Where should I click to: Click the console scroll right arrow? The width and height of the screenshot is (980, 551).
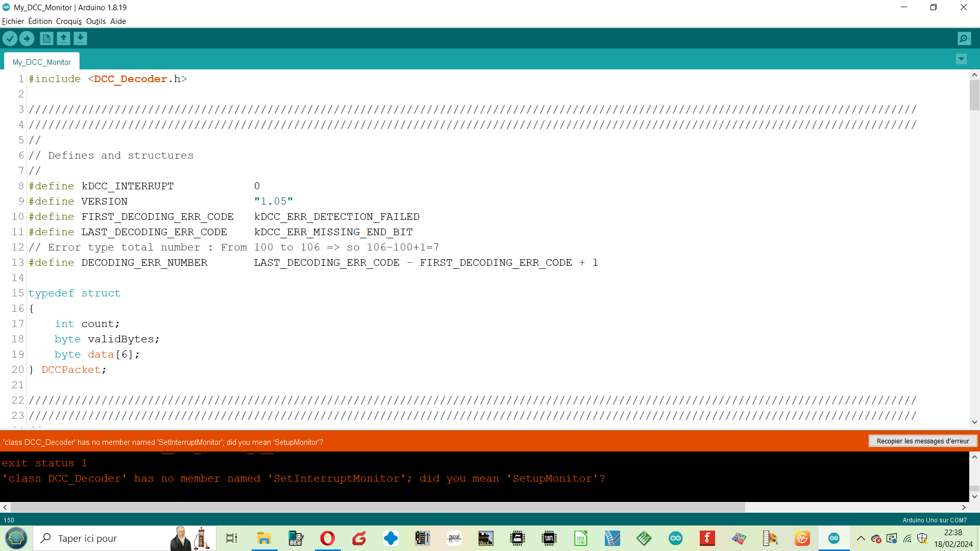pyautogui.click(x=964, y=507)
